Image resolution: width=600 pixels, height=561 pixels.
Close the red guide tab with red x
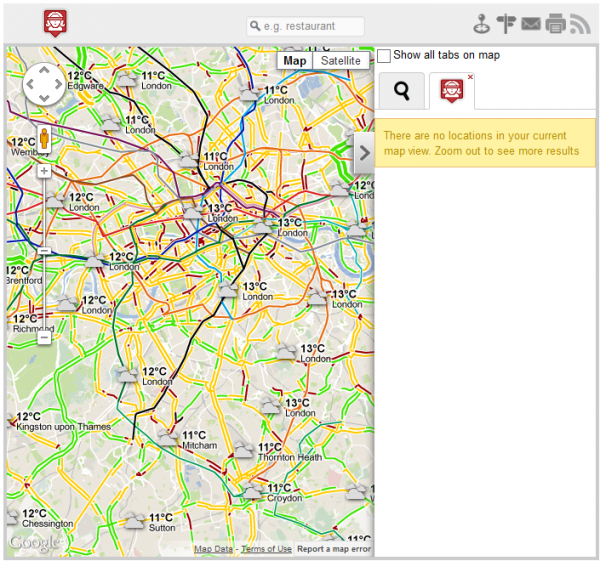[x=470, y=77]
